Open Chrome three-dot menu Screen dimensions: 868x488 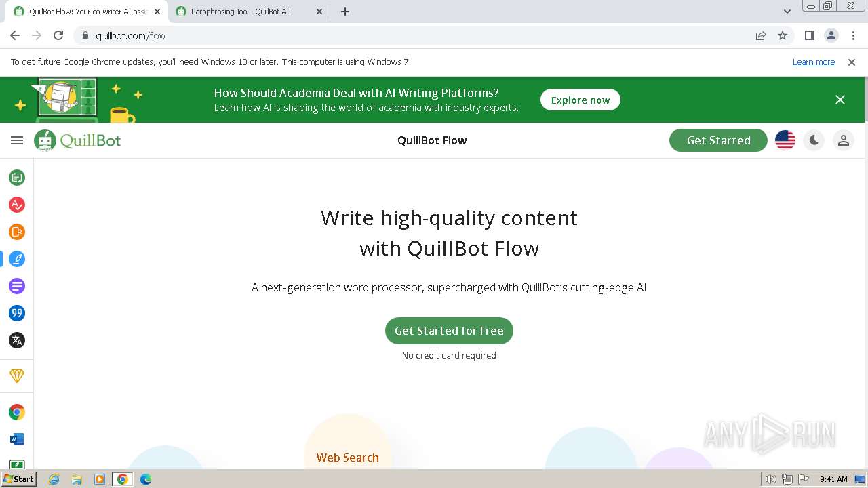(853, 36)
